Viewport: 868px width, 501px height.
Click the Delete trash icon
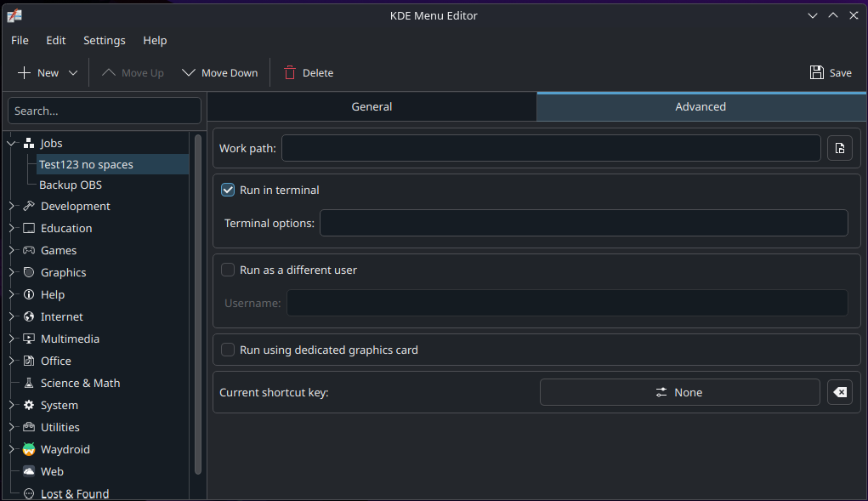pos(290,72)
